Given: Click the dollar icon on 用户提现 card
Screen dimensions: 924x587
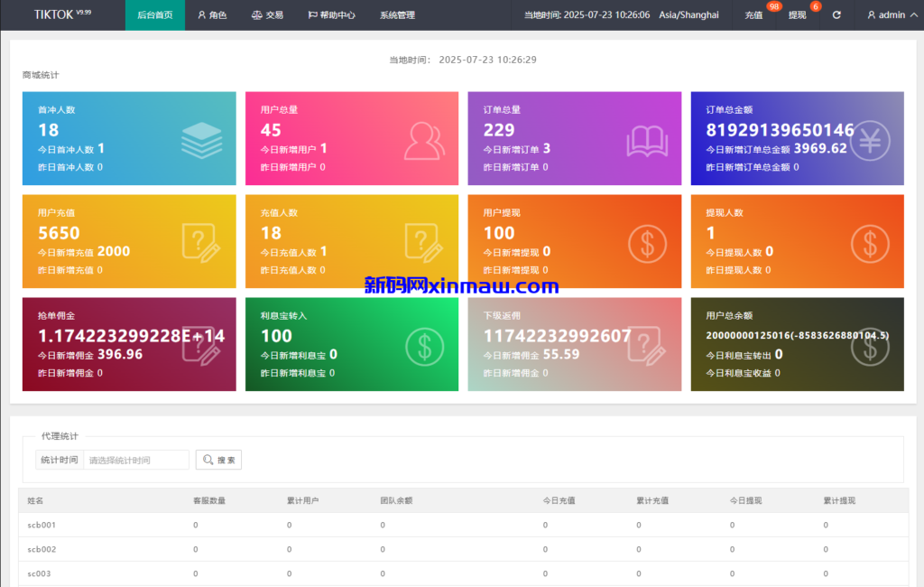Looking at the screenshot, I should 647,243.
